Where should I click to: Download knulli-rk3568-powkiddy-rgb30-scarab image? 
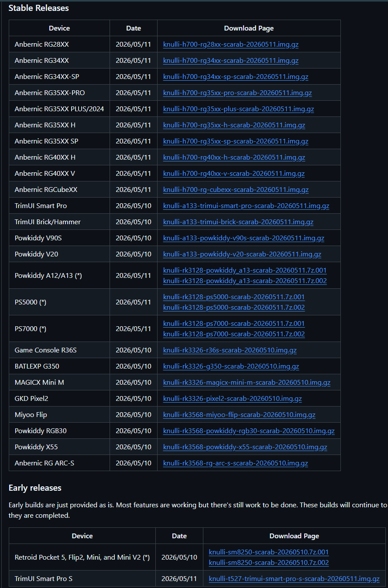click(x=249, y=431)
